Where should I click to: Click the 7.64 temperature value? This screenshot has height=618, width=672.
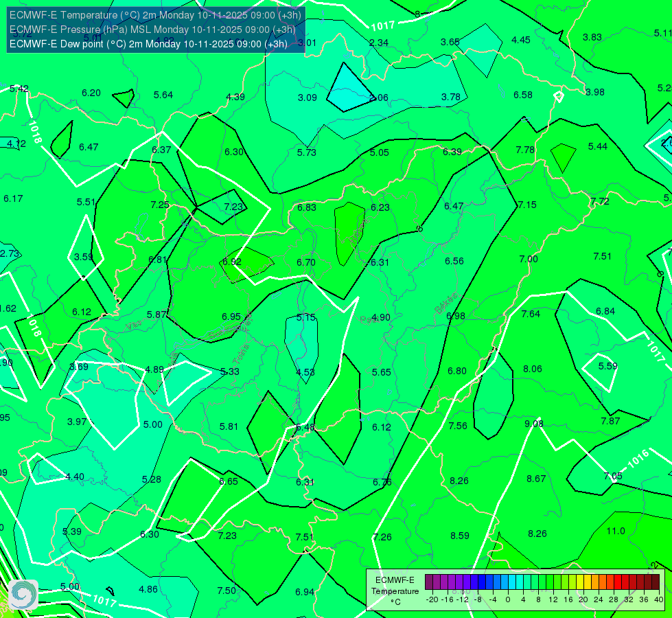point(531,314)
